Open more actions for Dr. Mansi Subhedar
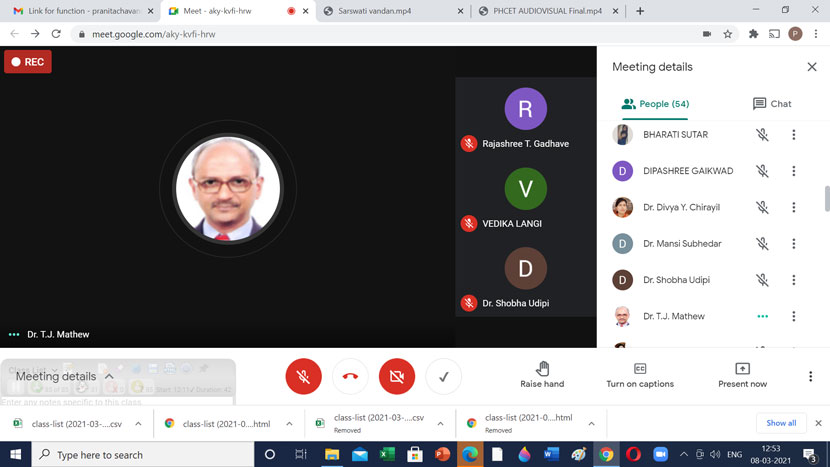 point(793,244)
